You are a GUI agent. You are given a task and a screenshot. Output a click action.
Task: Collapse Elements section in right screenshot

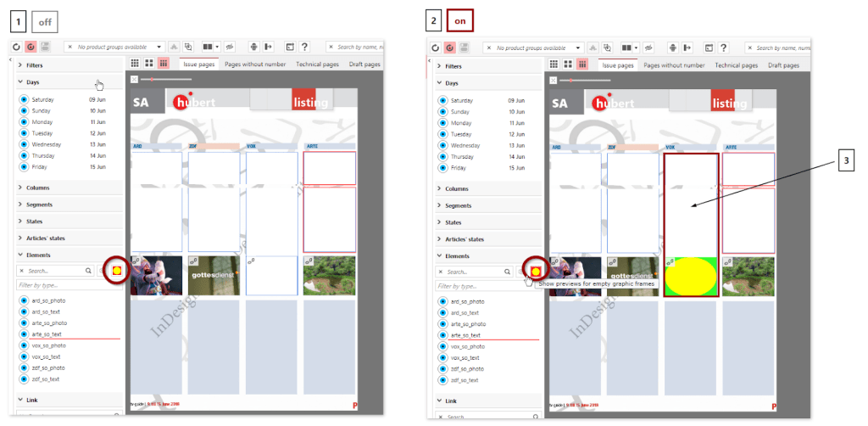coord(488,256)
